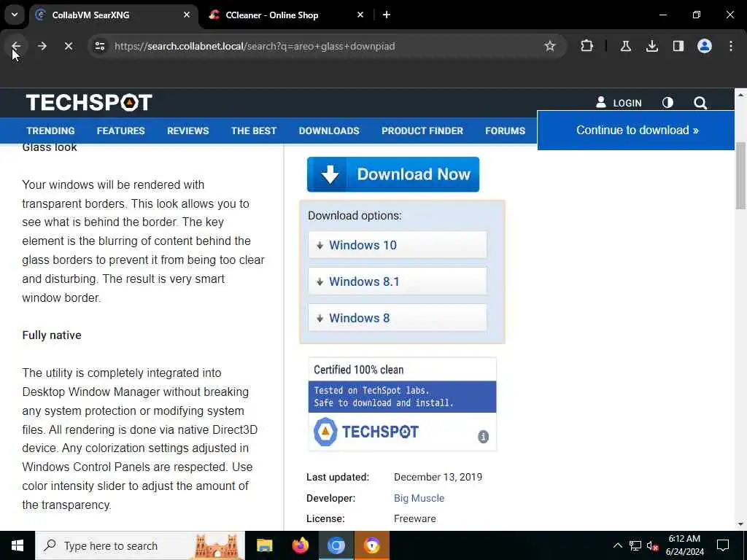Click the browser forward arrow
747x560 pixels.
tap(42, 46)
